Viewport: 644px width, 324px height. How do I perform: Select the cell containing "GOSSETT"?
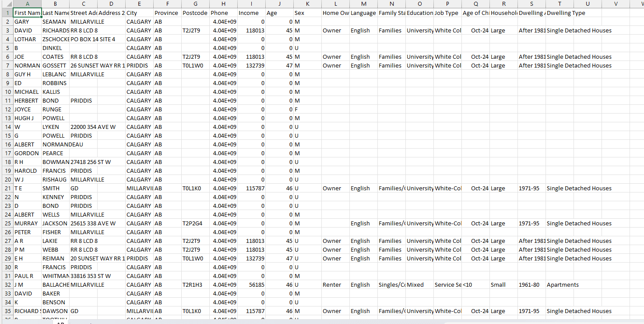(x=56, y=65)
